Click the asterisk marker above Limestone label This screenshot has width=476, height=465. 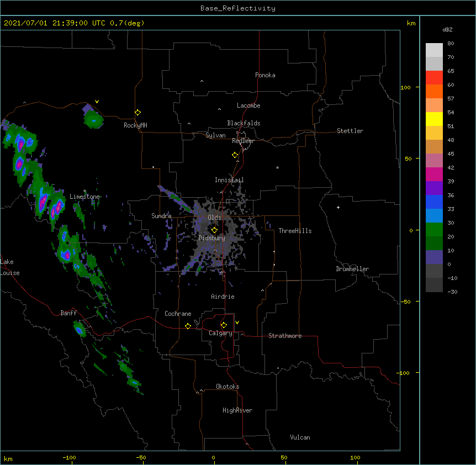(x=84, y=191)
